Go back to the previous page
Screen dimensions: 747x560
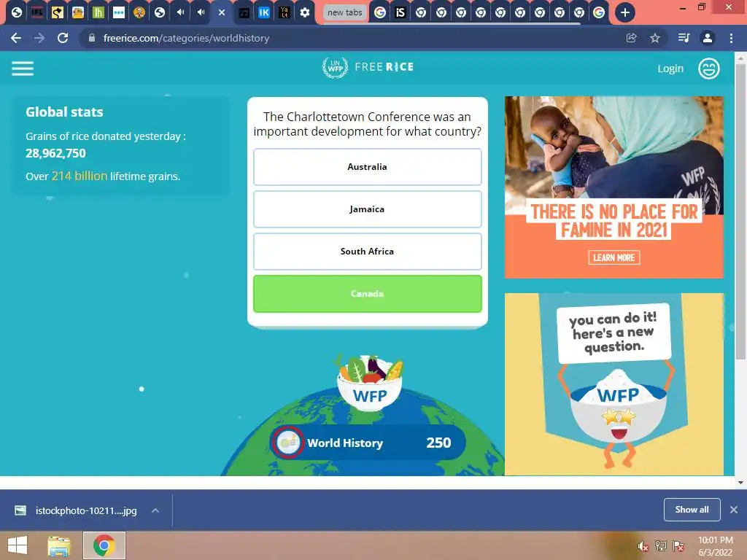coord(16,38)
